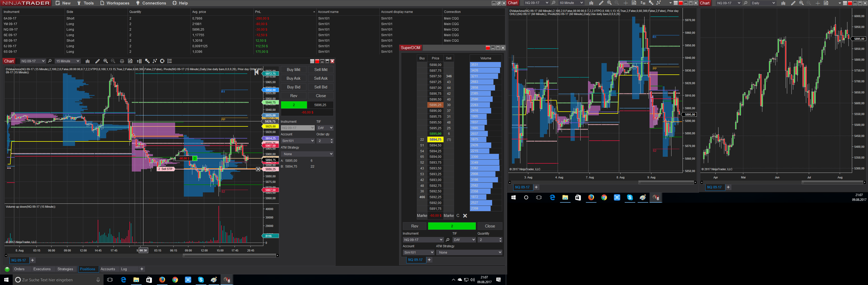
Task: Click red link square in 15 Minute chart
Action: pos(317,61)
